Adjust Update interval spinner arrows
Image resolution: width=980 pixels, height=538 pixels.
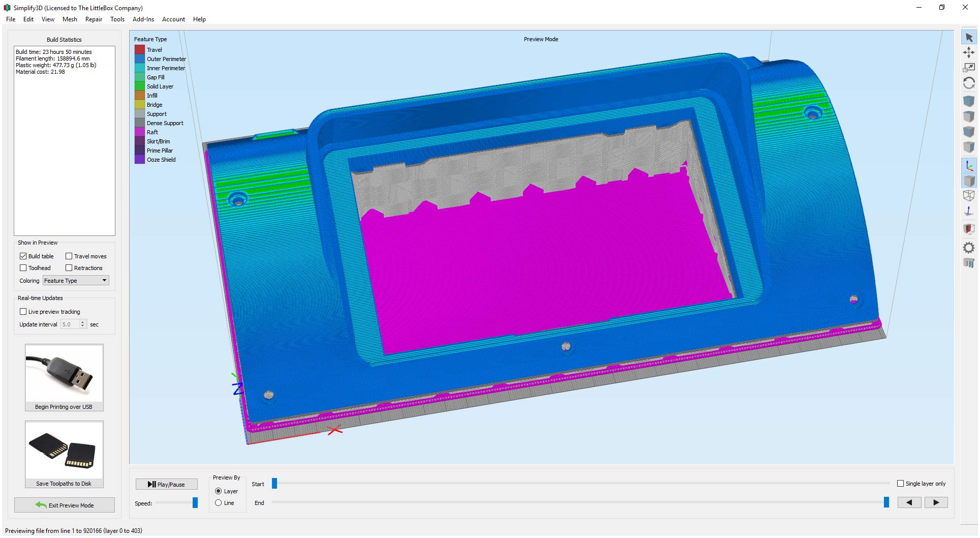coord(82,324)
